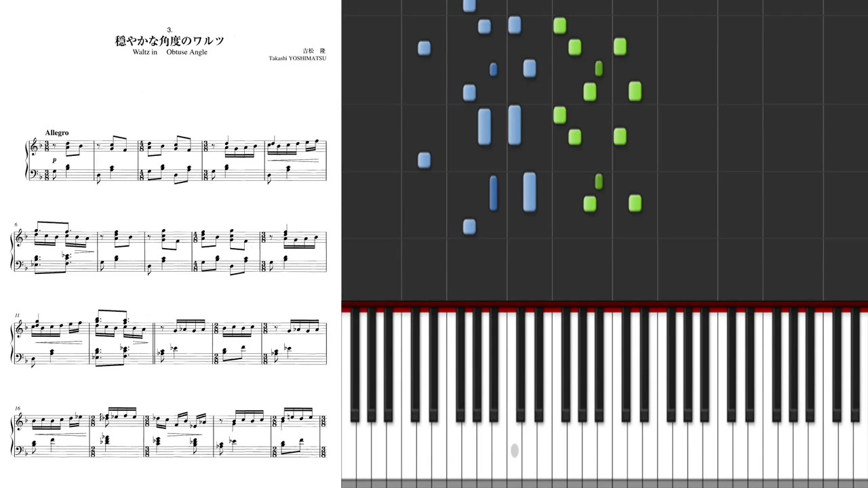Click the piece number 3. above title
Viewport: 868px width, 488px height.
coord(170,29)
